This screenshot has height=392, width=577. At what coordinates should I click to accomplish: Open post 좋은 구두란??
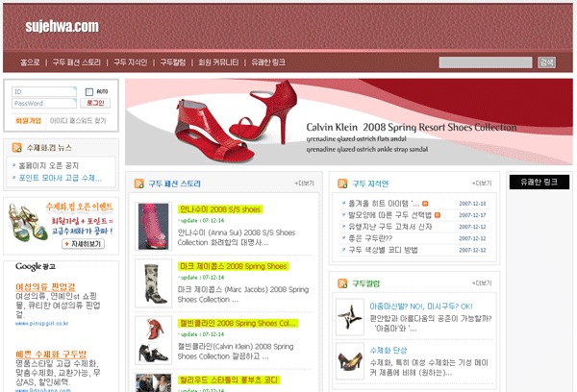pyautogui.click(x=370, y=238)
